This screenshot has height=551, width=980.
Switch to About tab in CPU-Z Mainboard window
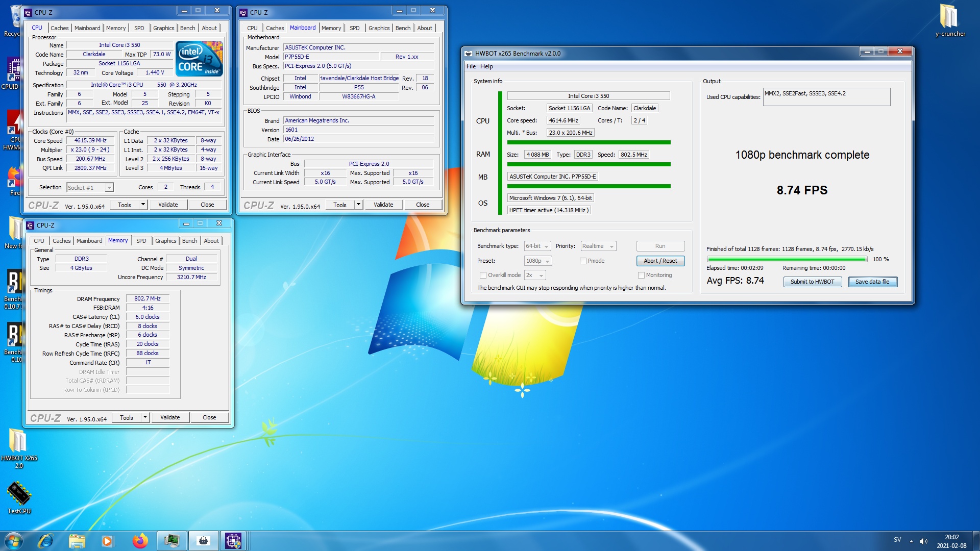pos(424,28)
